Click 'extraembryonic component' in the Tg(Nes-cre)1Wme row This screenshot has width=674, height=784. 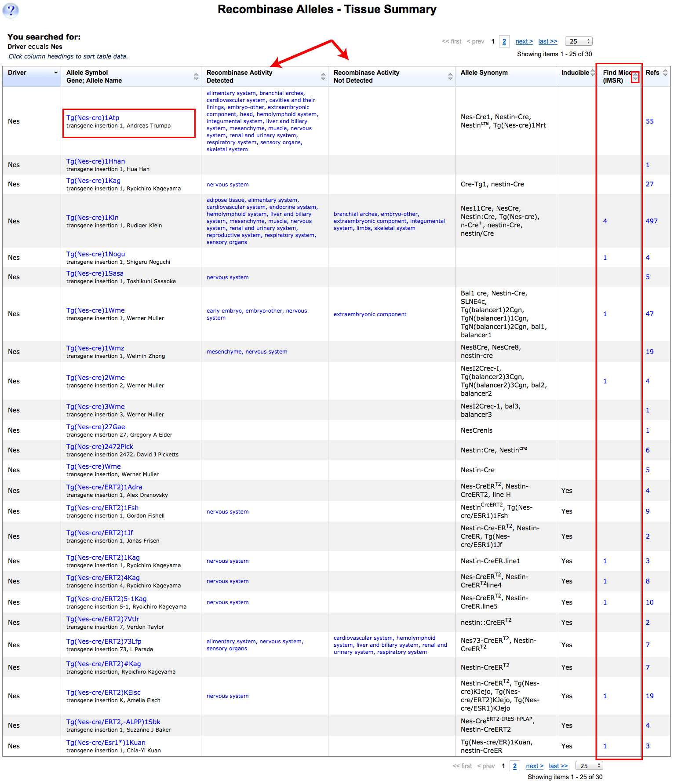click(x=370, y=314)
